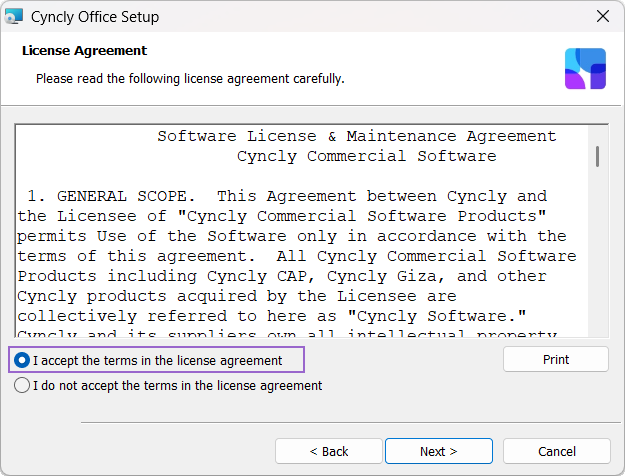Cancel the Cyncly Office setup
This screenshot has width=625, height=476.
click(x=557, y=451)
